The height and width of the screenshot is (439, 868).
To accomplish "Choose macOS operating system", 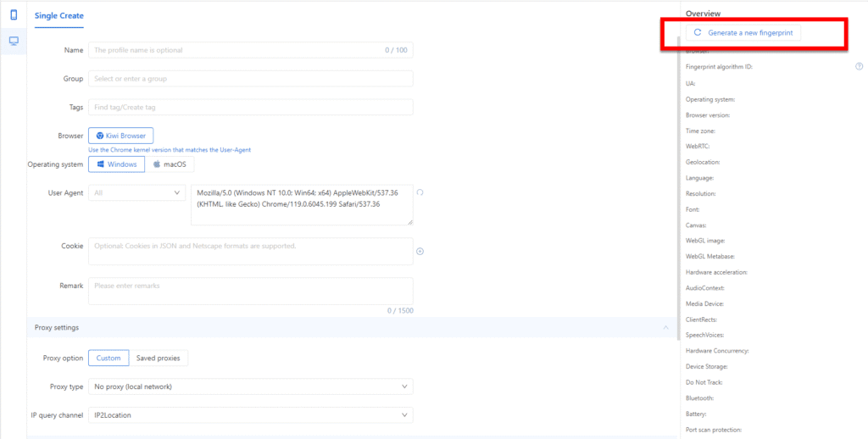I will coord(170,164).
